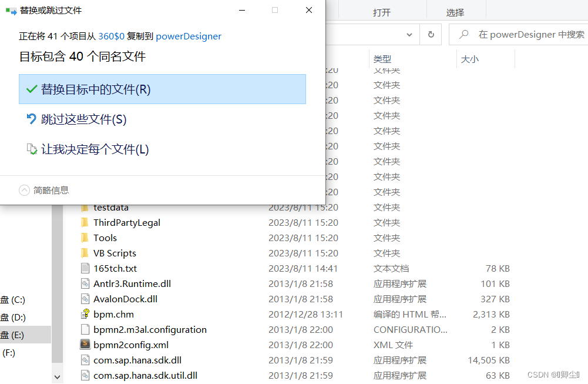Image resolution: width=588 pixels, height=384 pixels.
Task: Open the testdata folder
Action: tap(112, 207)
